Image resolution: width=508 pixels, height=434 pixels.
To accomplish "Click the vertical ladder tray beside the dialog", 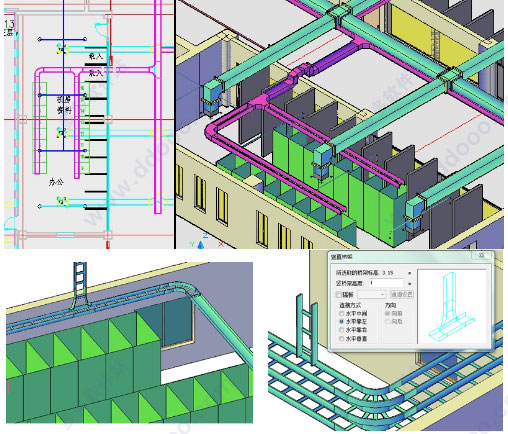I will point(307,327).
